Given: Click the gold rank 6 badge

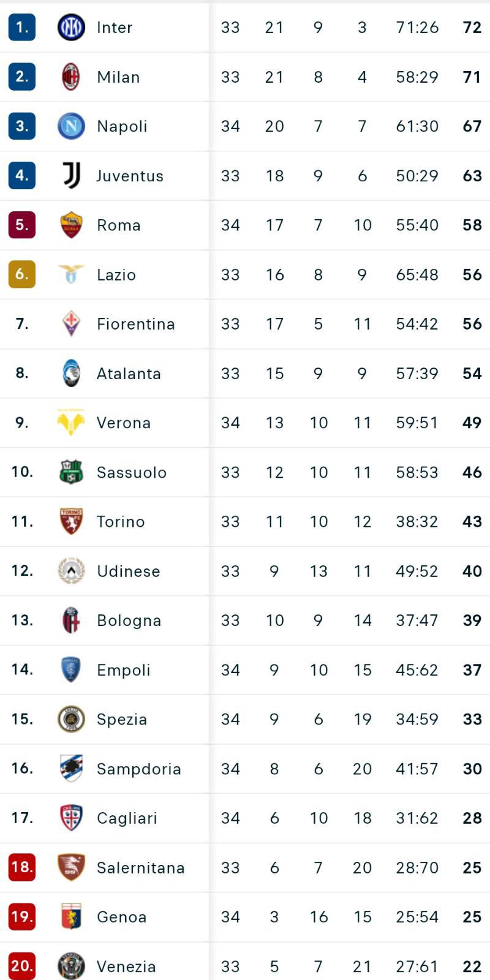Looking at the screenshot, I should 22,274.
